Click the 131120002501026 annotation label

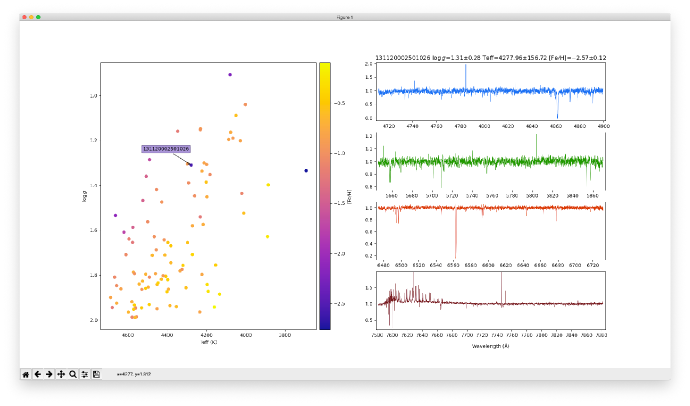165,148
